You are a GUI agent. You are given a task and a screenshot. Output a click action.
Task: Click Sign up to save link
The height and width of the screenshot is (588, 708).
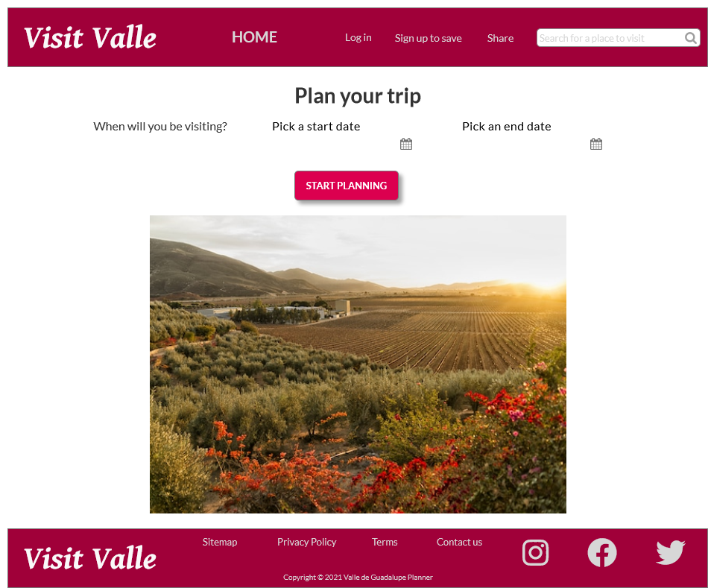(x=428, y=39)
